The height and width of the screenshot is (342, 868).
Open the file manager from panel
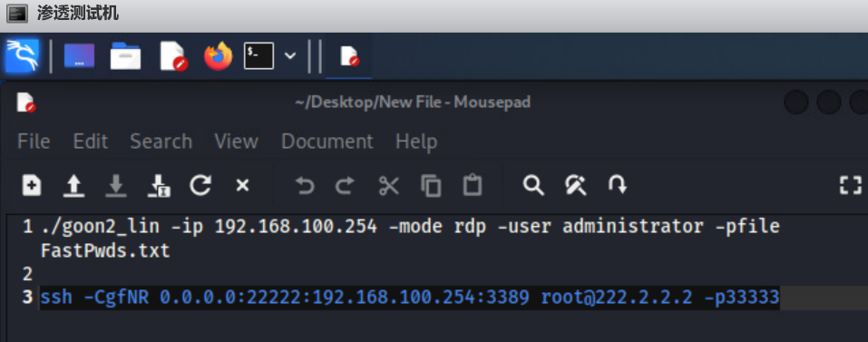tap(125, 56)
